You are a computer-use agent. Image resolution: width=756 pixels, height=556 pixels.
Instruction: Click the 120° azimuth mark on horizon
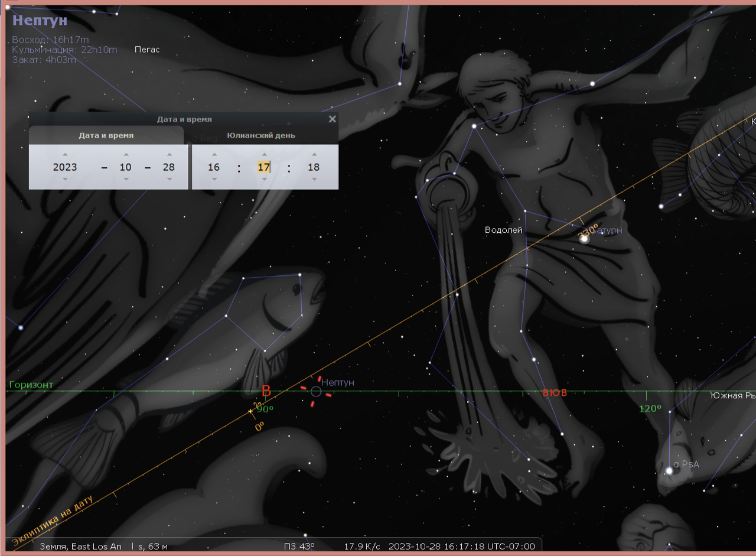click(650, 408)
